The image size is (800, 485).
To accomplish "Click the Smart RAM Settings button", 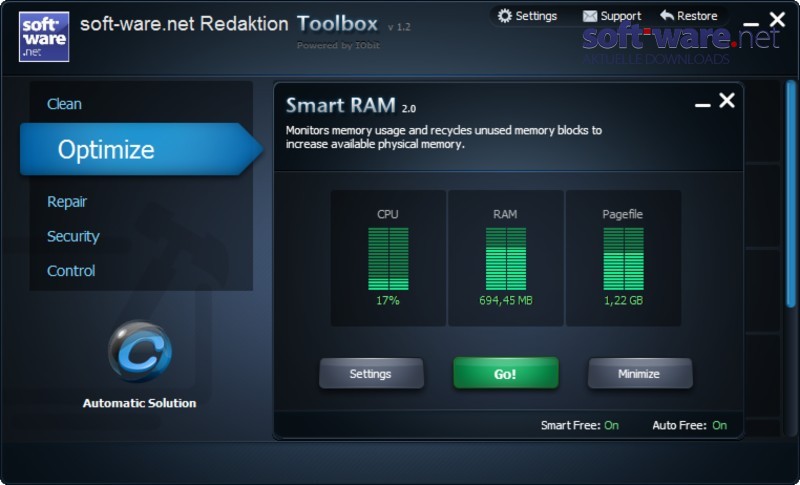I will pyautogui.click(x=371, y=374).
